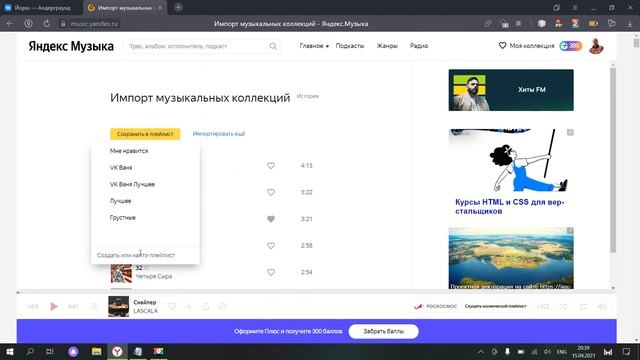Viewport: 640px width, 360px height.
Task: Open Главное navigation tab
Action: pos(311,46)
